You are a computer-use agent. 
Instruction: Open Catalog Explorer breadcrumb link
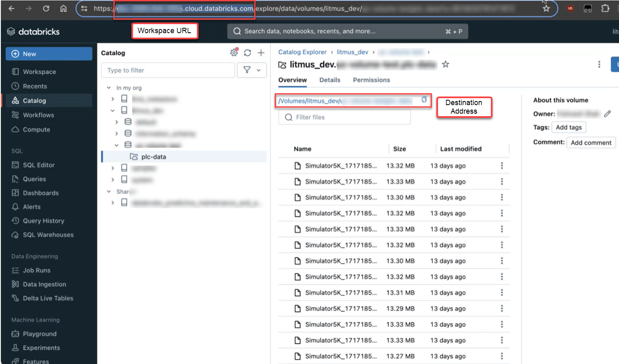302,52
